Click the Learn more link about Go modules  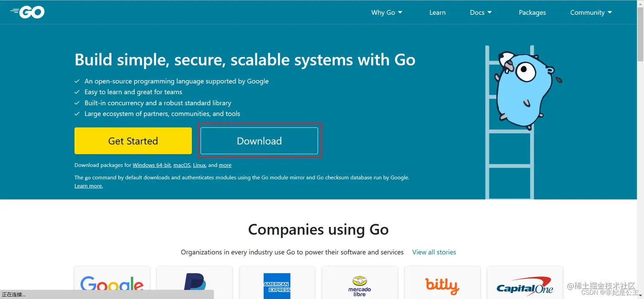pyautogui.click(x=88, y=186)
